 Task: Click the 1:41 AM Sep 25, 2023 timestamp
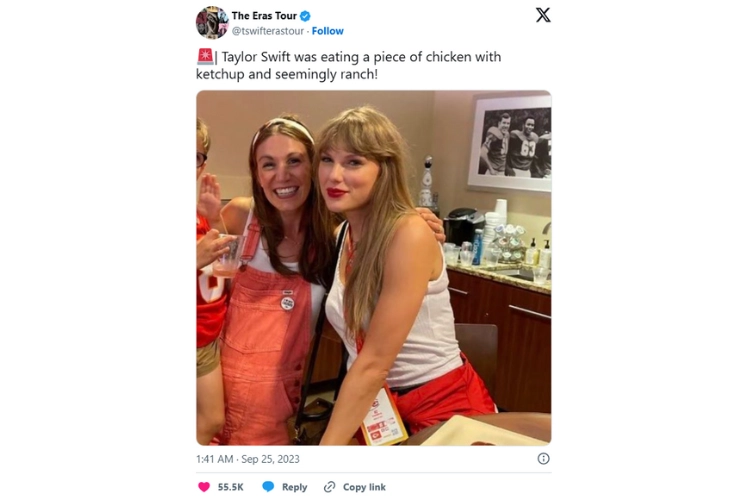coord(248,459)
